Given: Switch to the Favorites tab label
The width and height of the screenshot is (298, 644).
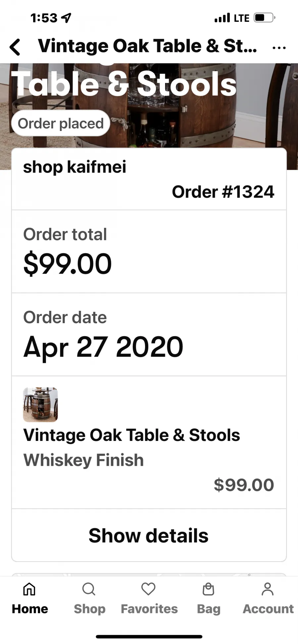Looking at the screenshot, I should click(x=149, y=609).
